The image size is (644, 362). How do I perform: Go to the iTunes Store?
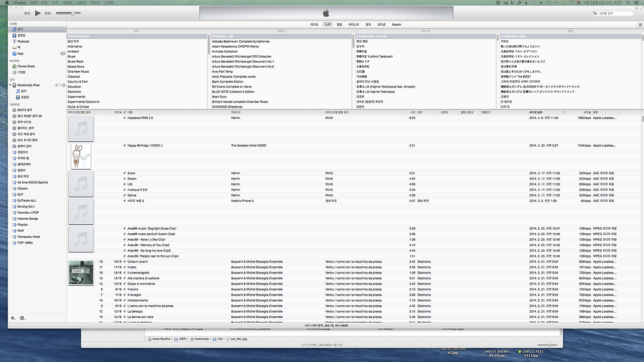26,66
